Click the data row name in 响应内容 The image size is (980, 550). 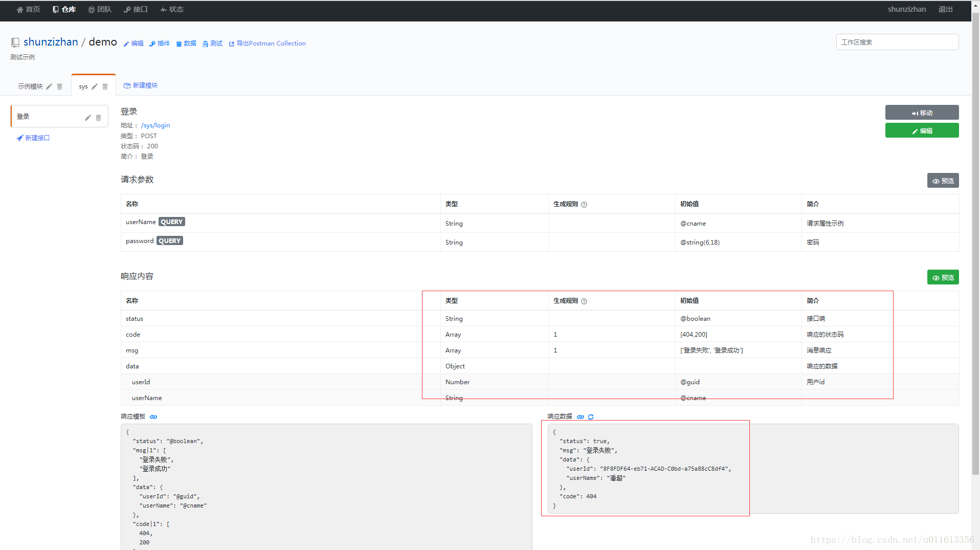pos(132,366)
